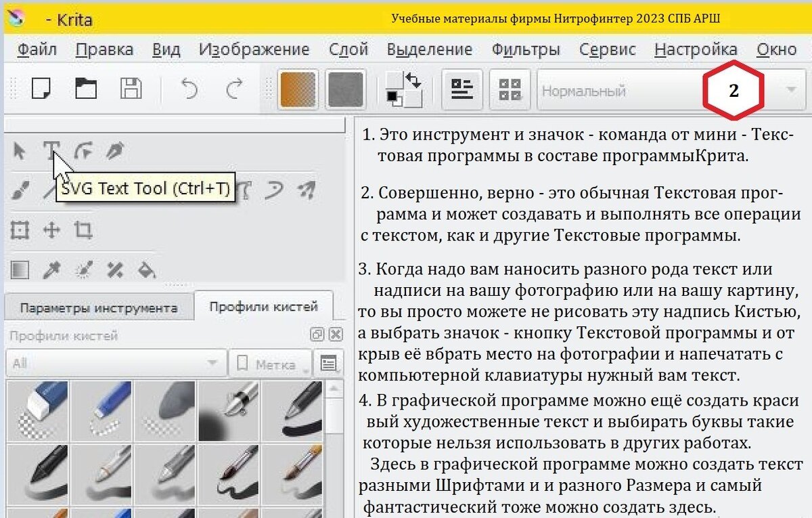Switch to Профили кистей tab
The height and width of the screenshot is (518, 812).
263,307
